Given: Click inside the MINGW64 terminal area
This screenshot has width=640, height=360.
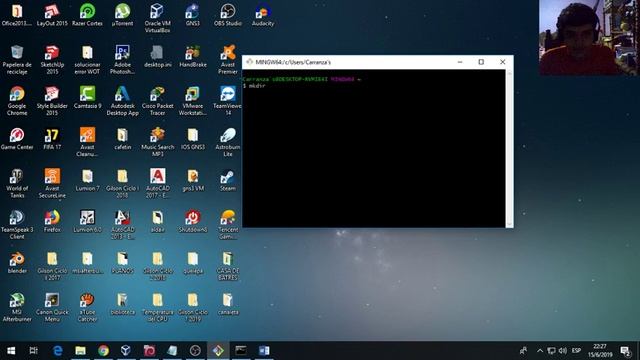Looking at the screenshot, I should 373,149.
